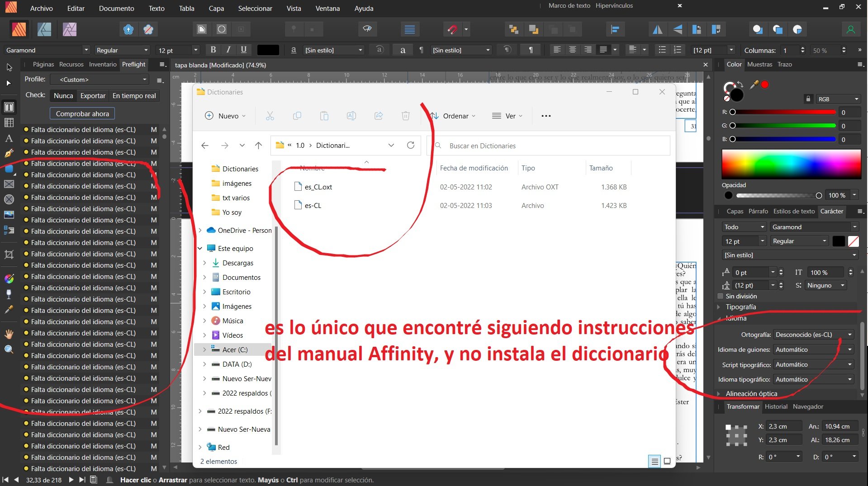Click the X position field 2,3 cm
This screenshot has width=868, height=486.
(784, 426)
